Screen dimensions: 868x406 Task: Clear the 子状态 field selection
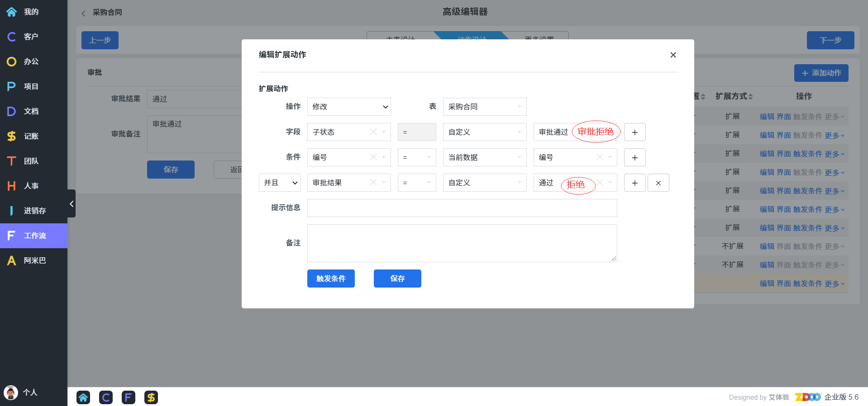pyautogui.click(x=373, y=132)
